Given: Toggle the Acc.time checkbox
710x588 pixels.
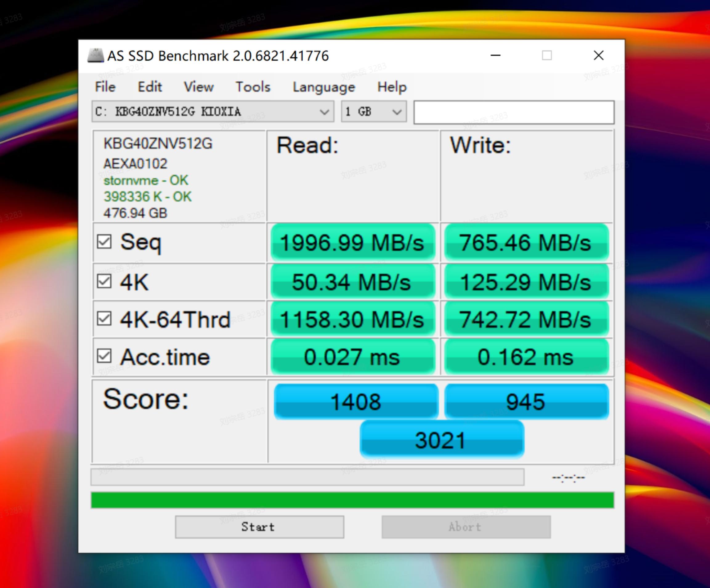Looking at the screenshot, I should (104, 356).
